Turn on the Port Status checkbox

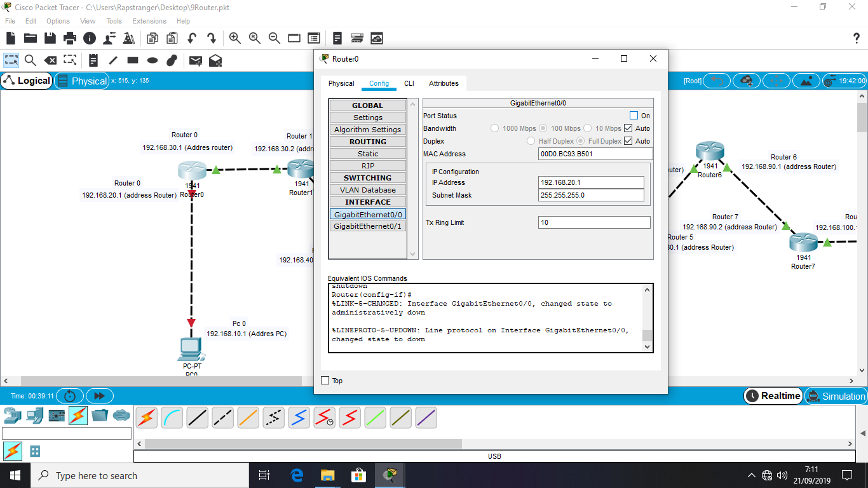coord(634,116)
